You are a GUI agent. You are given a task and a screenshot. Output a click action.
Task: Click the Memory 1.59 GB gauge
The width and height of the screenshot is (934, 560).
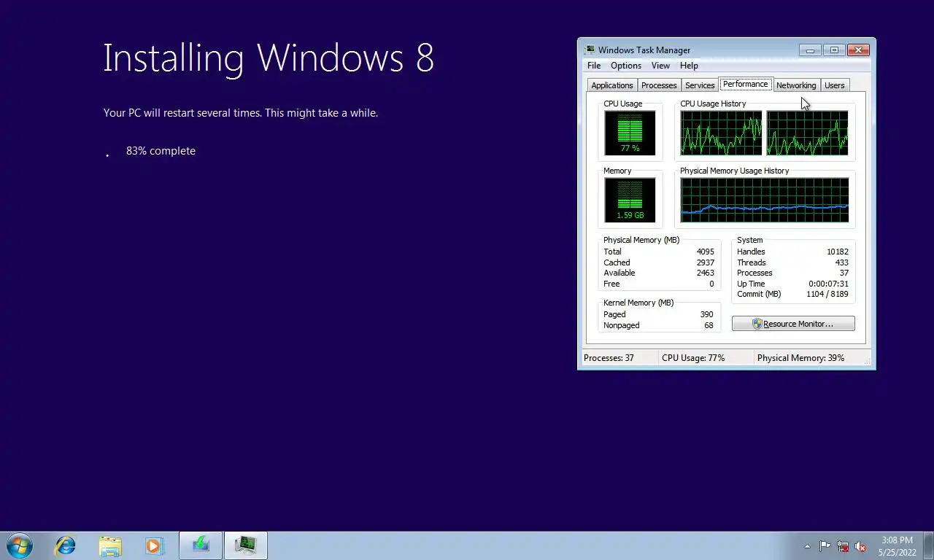pos(630,200)
